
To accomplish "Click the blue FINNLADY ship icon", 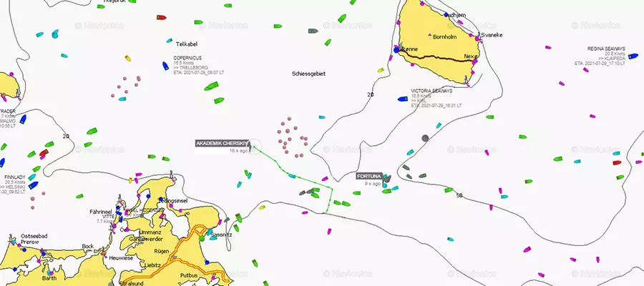I will (x=33, y=185).
